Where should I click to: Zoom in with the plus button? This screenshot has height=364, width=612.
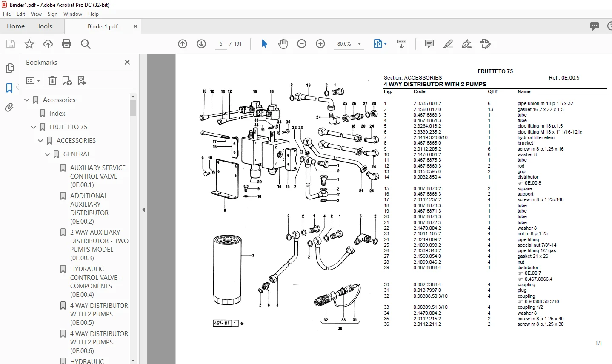coord(320,44)
